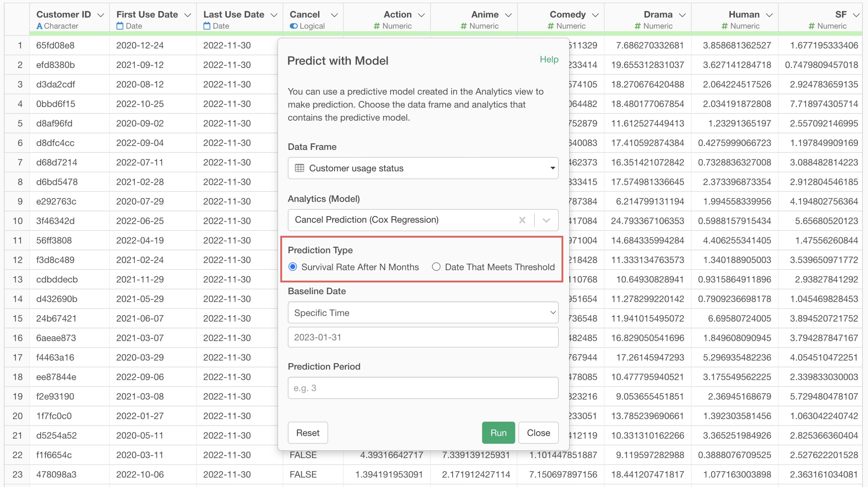
Task: Select Date That Meets Threshold option
Action: click(x=436, y=267)
